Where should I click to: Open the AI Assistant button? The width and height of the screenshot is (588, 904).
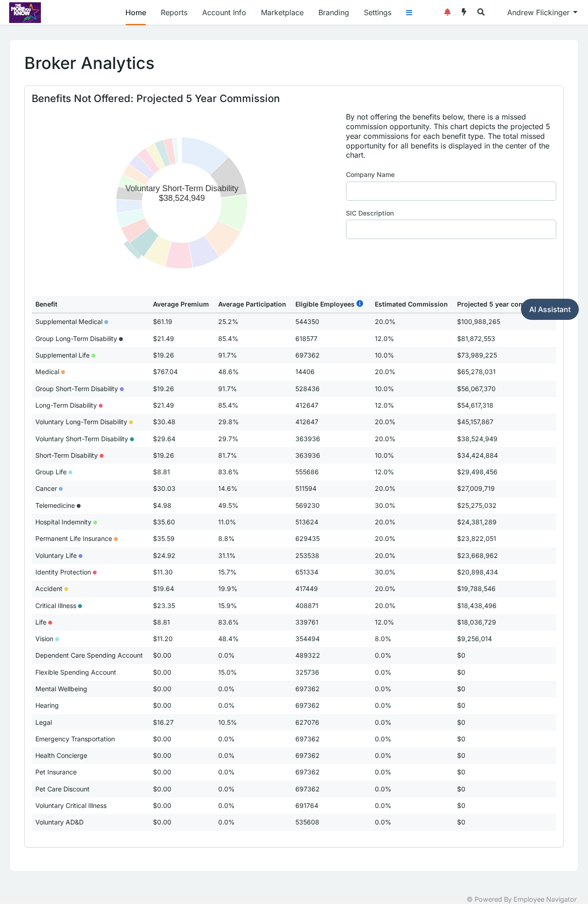point(550,309)
